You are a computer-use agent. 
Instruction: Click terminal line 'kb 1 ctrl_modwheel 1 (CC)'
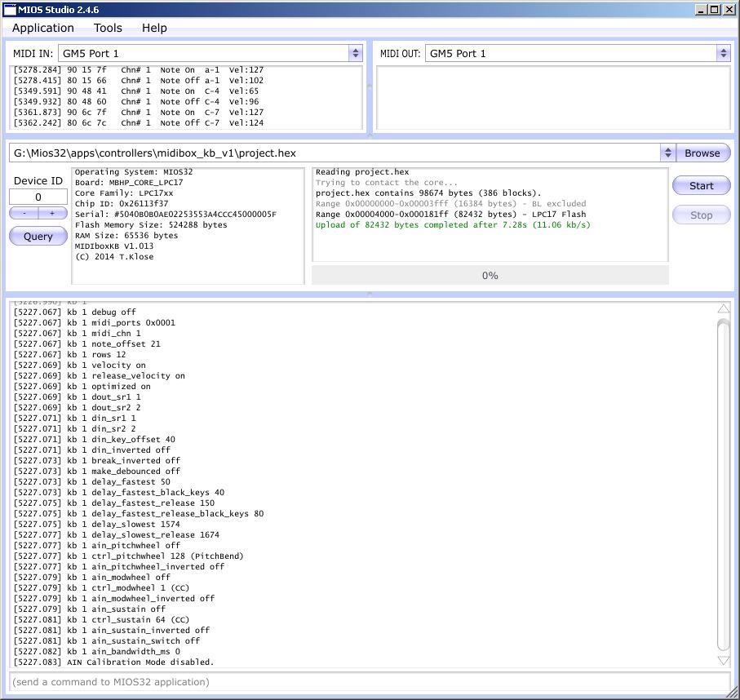101,588
